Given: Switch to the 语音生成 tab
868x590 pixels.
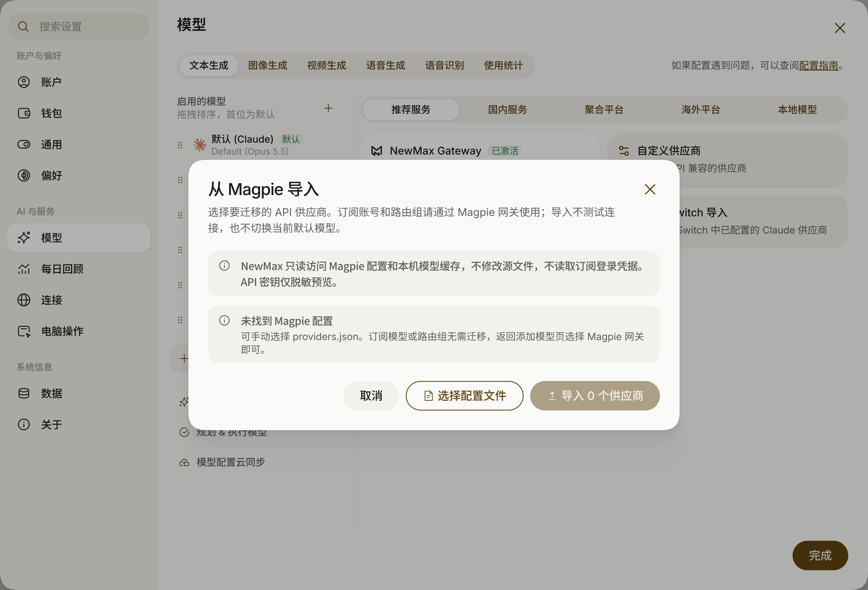Looking at the screenshot, I should [x=386, y=66].
